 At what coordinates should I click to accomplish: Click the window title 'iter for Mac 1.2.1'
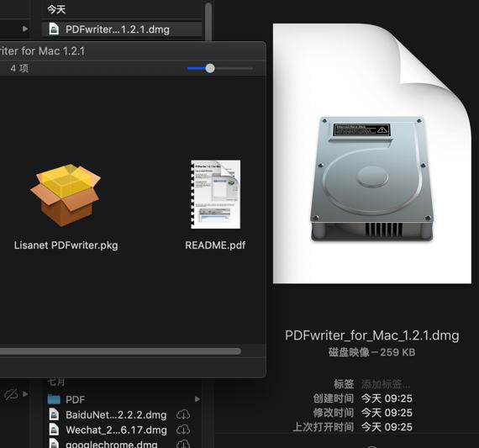click(43, 51)
